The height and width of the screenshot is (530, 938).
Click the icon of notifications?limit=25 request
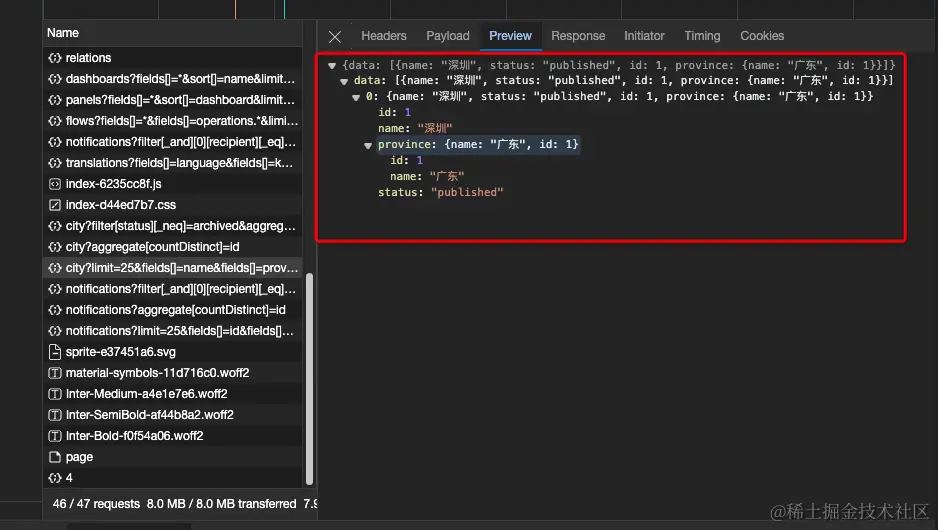[x=54, y=331]
